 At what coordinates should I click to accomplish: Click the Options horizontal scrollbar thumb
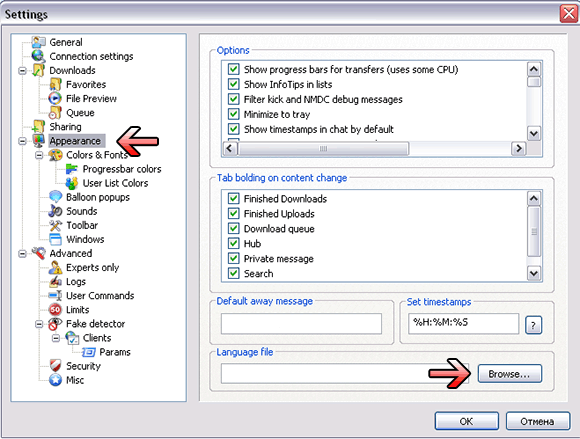323,148
